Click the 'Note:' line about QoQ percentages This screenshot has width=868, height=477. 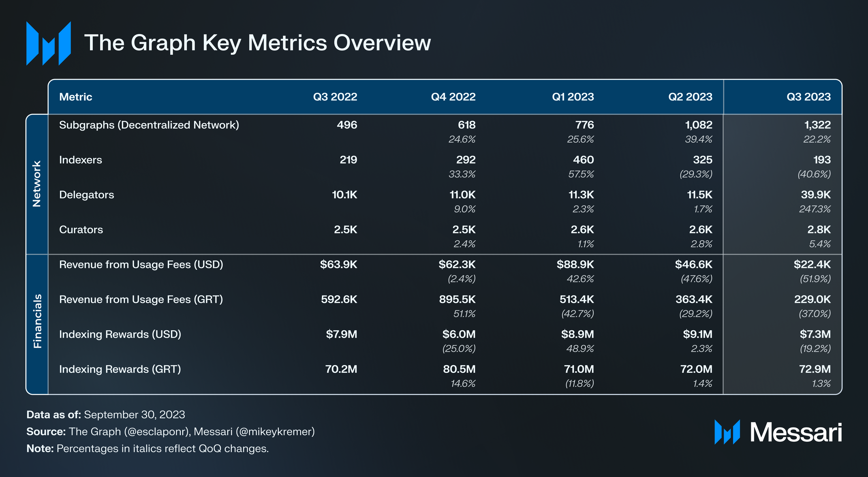(148, 449)
